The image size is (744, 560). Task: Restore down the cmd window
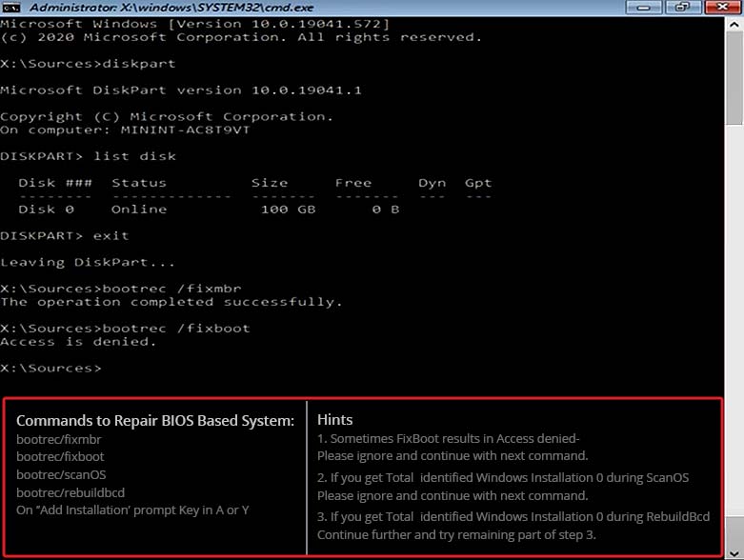[683, 7]
